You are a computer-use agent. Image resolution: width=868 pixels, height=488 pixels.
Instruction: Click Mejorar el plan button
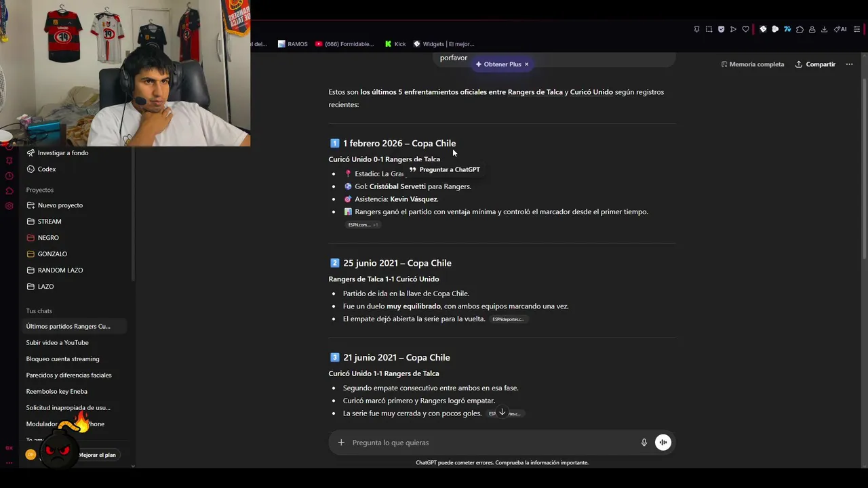tap(97, 455)
